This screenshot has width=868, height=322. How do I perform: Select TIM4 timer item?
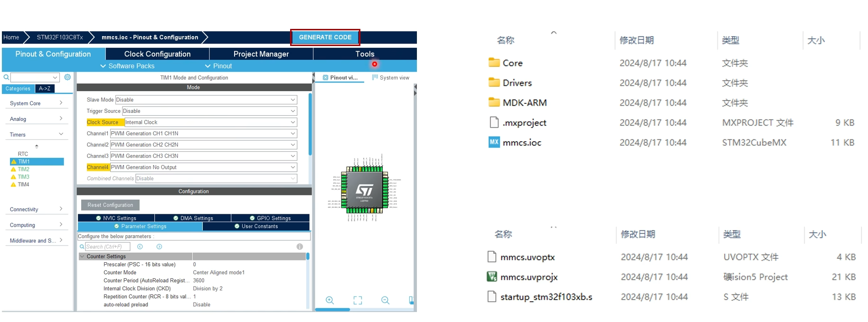click(23, 184)
